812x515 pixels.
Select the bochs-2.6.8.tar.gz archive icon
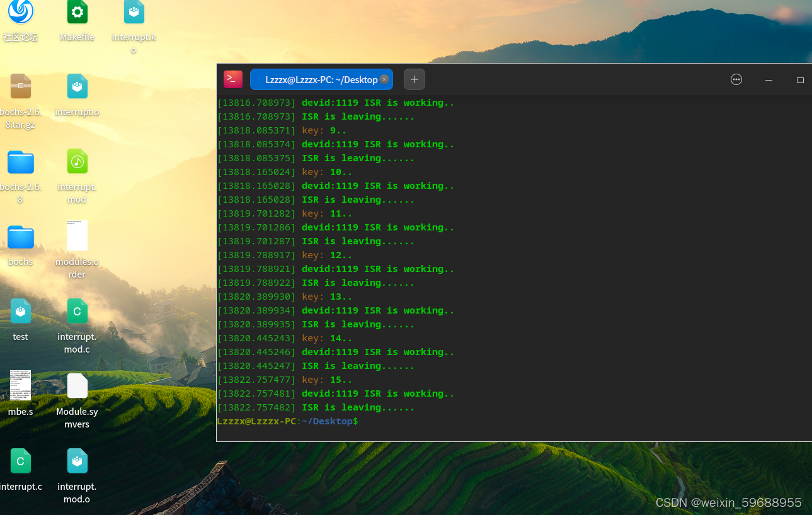20,87
